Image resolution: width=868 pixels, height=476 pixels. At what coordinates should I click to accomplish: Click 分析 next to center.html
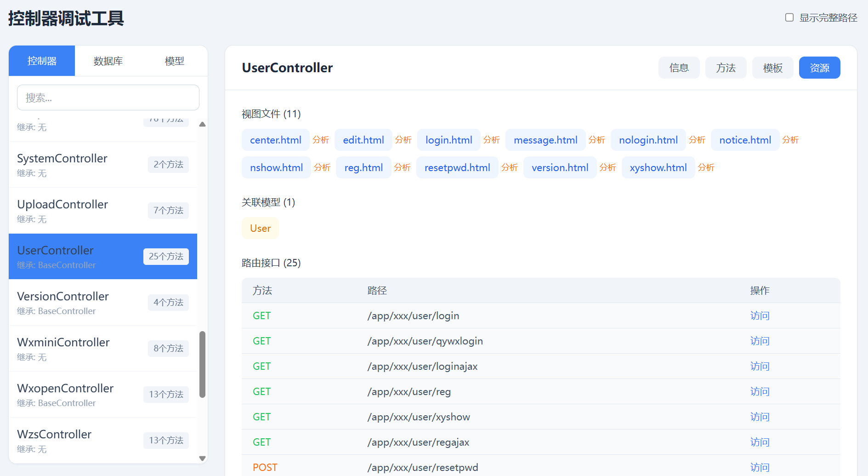[321, 140]
